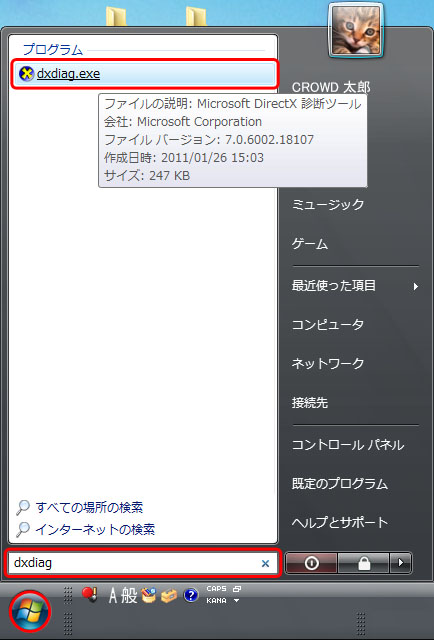This screenshot has height=640, width=434.
Task: Click the インターネットの検索 link
Action: (x=95, y=529)
